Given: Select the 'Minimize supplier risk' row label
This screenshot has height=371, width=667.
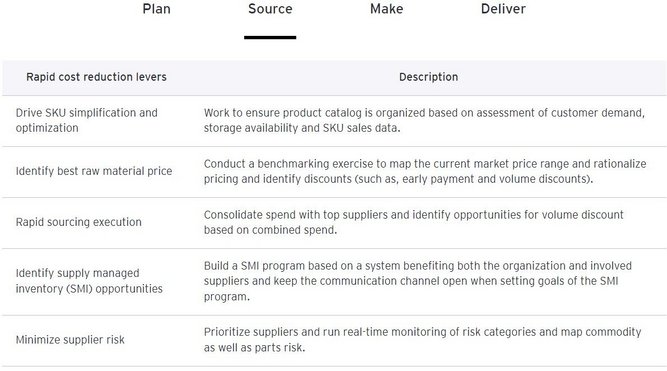Looking at the screenshot, I should (x=70, y=340).
